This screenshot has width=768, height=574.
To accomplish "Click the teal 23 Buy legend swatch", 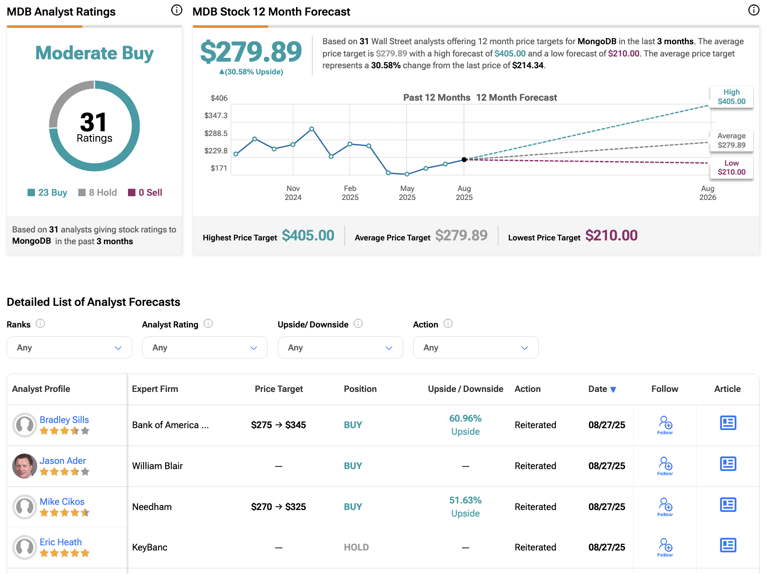I will click(x=31, y=193).
